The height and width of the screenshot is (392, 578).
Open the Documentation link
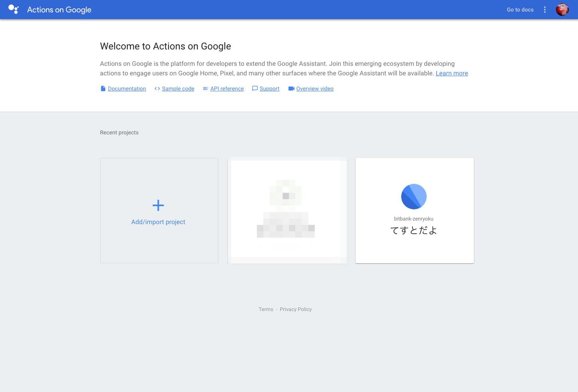pos(127,89)
